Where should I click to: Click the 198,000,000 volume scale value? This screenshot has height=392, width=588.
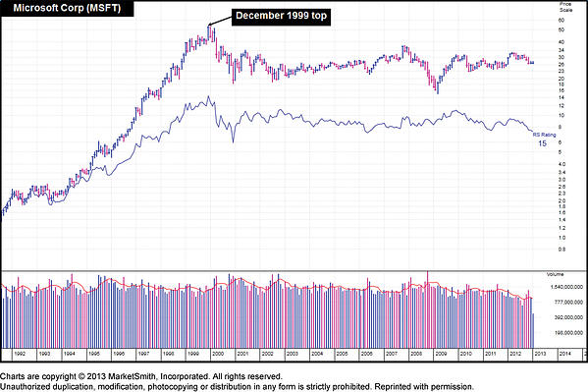(568, 333)
